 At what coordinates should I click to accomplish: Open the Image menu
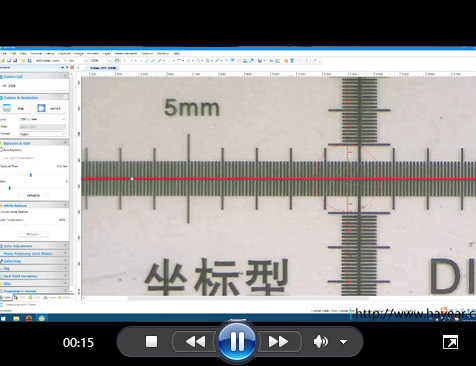79,53
